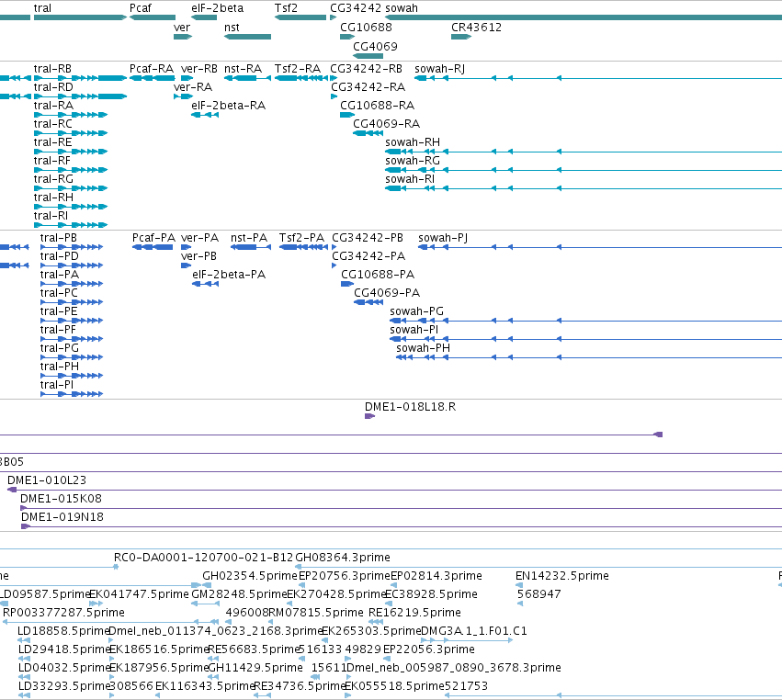Select transcript Pcaf-RA
782x700 pixels.
[x=152, y=69]
